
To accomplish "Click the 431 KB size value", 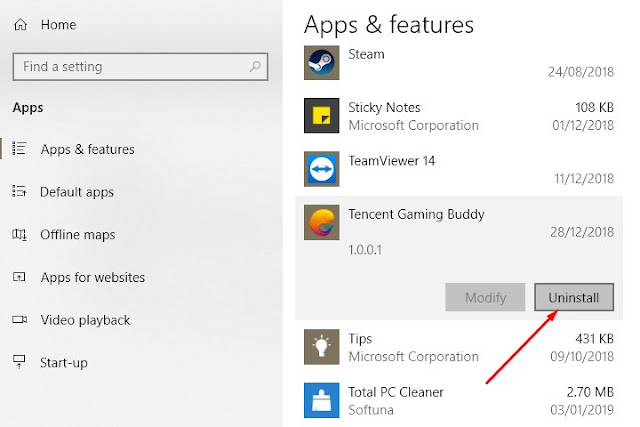I will pyautogui.click(x=594, y=339).
